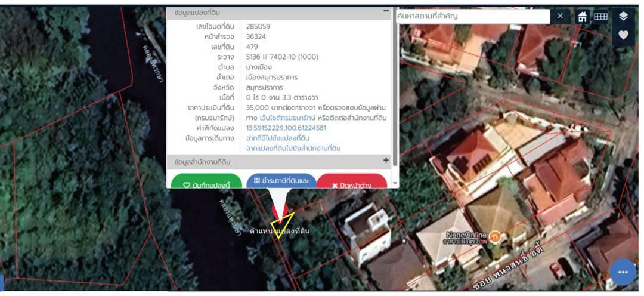Open the grid/table view icon

(600, 17)
